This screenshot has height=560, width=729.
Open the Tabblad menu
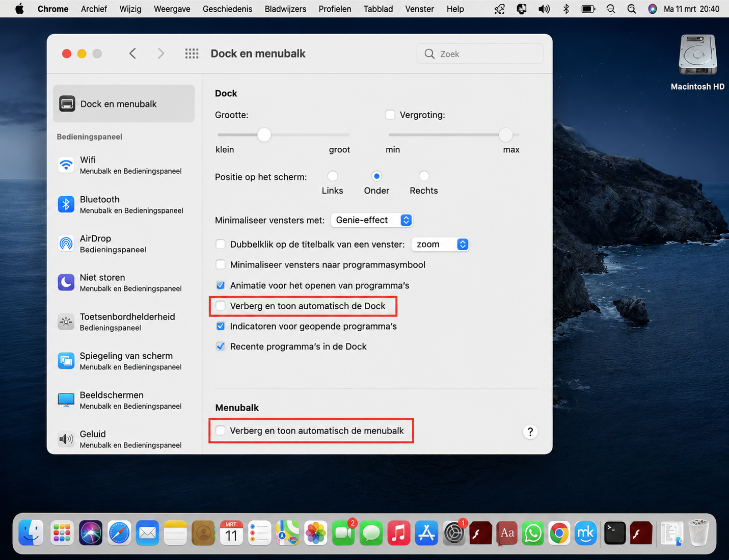[378, 9]
